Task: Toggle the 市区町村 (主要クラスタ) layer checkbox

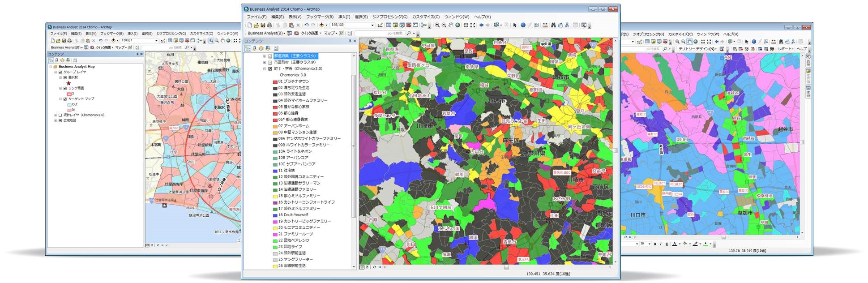Action: pos(270,62)
